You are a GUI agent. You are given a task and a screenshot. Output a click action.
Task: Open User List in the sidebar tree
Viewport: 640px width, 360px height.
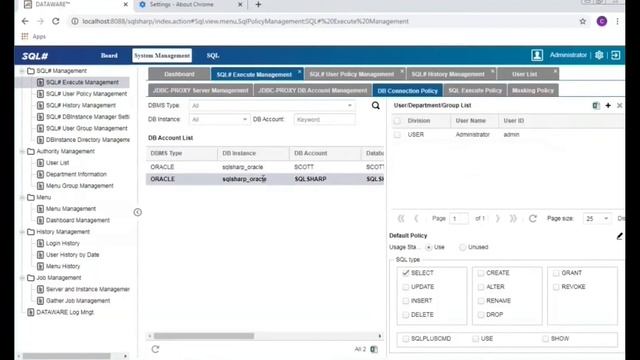click(x=58, y=163)
